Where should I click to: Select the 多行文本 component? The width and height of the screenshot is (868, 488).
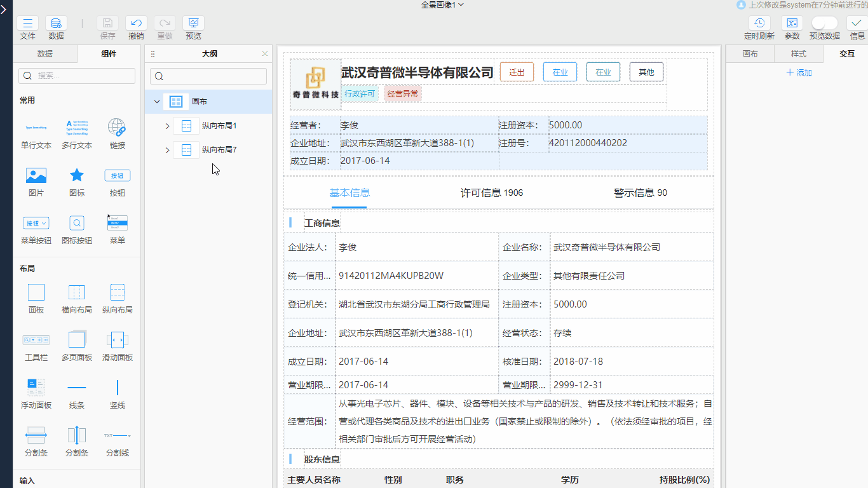coord(77,133)
